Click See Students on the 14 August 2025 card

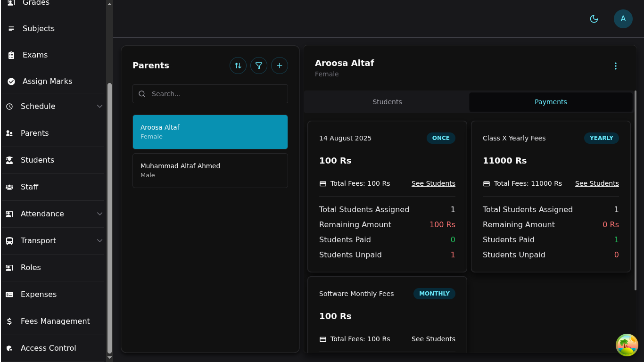point(433,183)
